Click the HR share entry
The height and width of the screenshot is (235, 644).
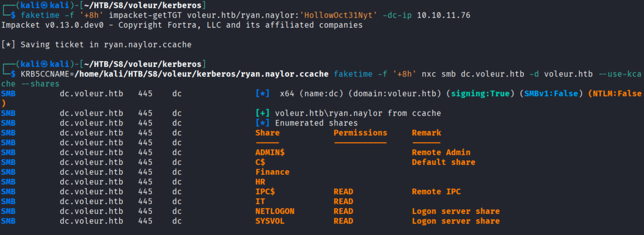[x=260, y=182]
